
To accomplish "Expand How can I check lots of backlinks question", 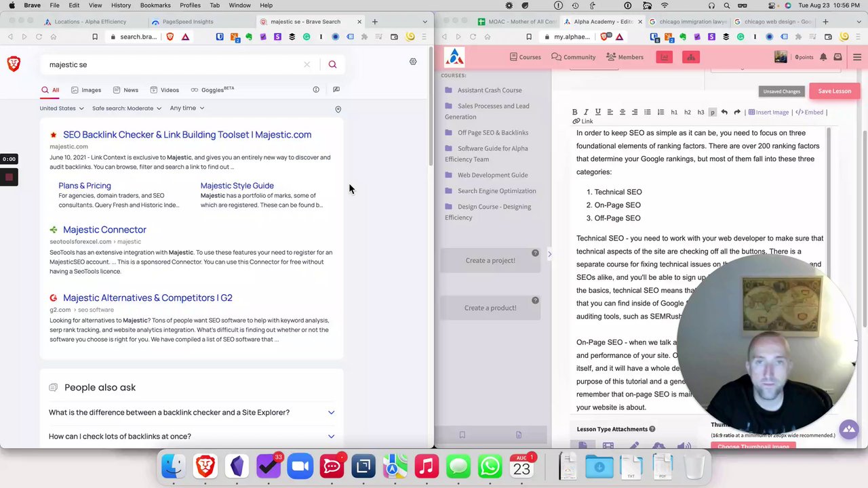I will (x=191, y=436).
